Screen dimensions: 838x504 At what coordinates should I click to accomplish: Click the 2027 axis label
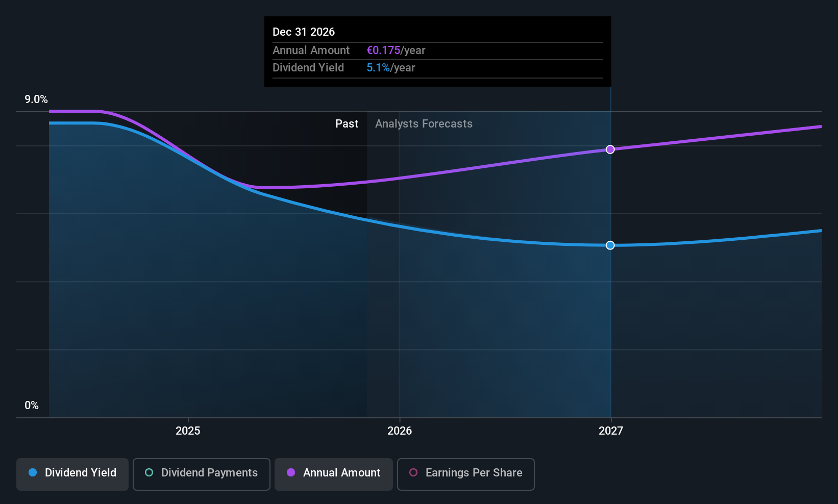611,431
